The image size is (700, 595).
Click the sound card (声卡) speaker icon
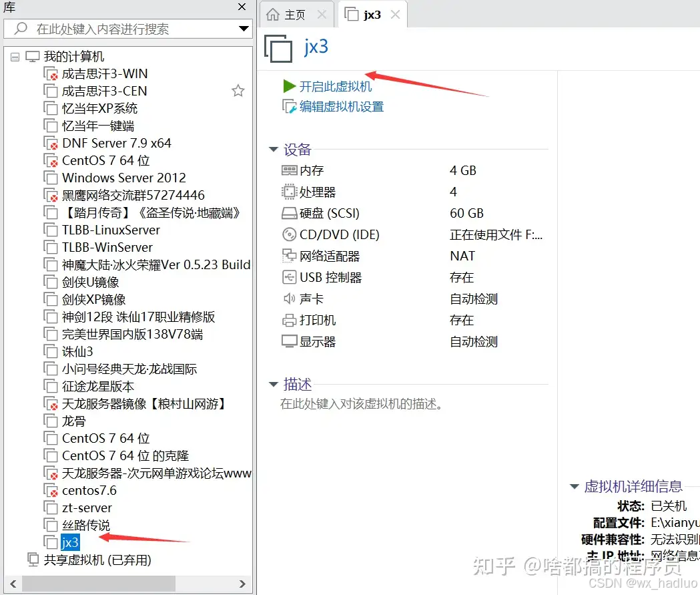tap(290, 299)
